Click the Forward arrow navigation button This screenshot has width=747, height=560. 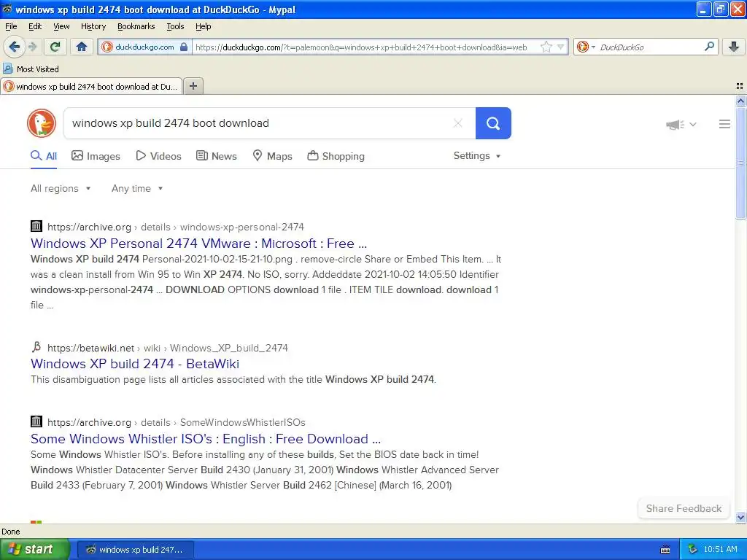click(33, 47)
